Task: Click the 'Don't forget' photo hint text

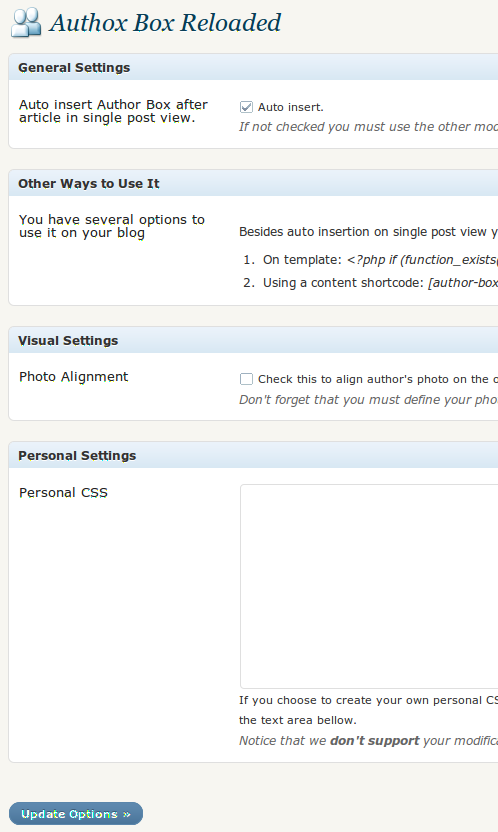Action: (368, 400)
